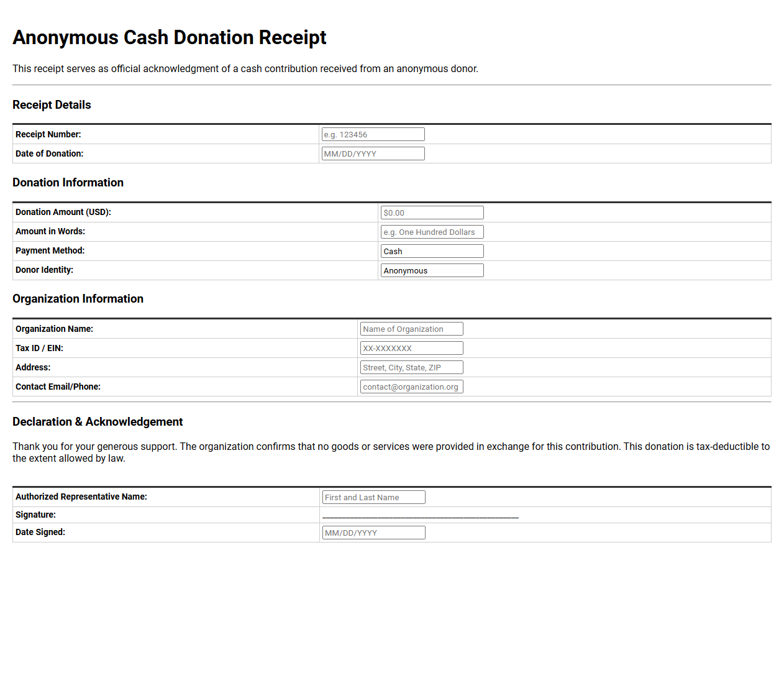Click the Receipt Number input field
Screen dimensions: 784x696
pos(373,134)
